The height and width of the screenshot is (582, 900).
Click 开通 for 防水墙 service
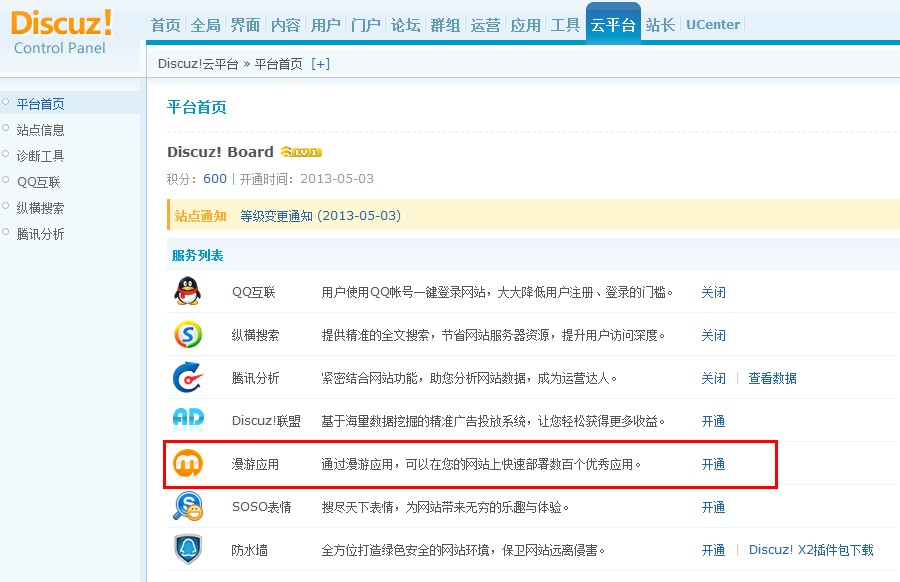tap(713, 550)
